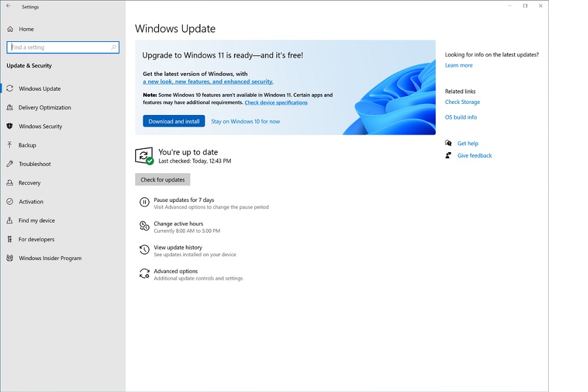Focus the Find a setting search box
Image resolution: width=588 pixels, height=392 pixels.
(59, 47)
